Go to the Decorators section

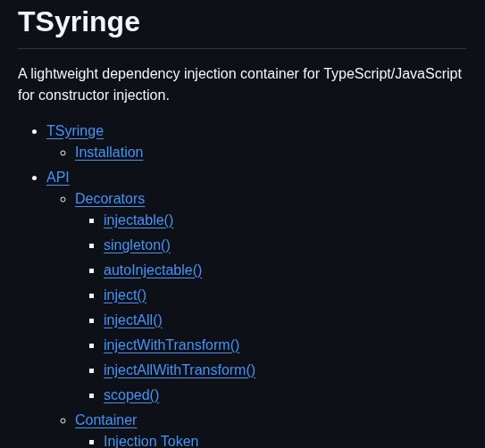click(110, 199)
